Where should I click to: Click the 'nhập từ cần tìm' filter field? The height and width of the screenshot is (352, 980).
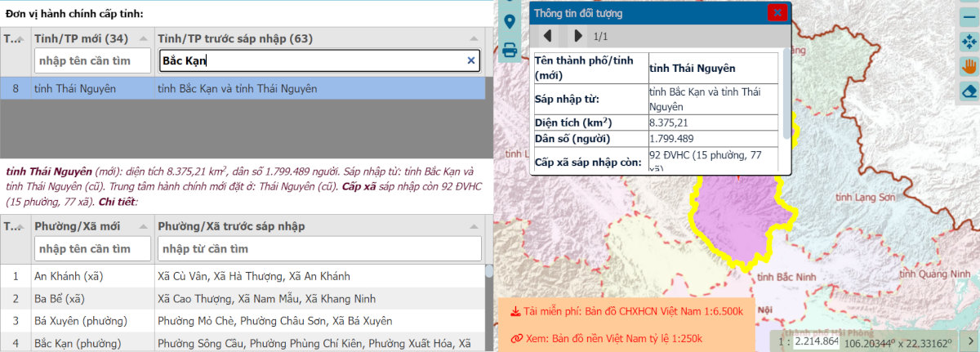click(x=318, y=248)
